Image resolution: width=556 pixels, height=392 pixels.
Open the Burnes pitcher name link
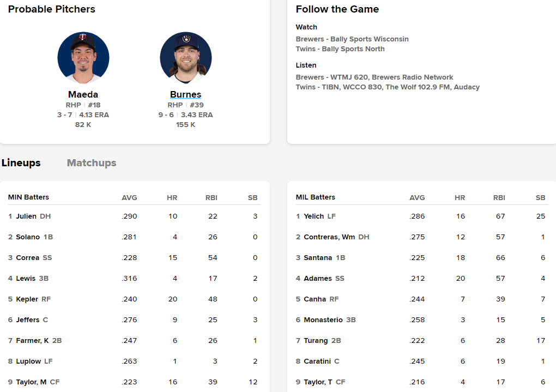pos(186,94)
